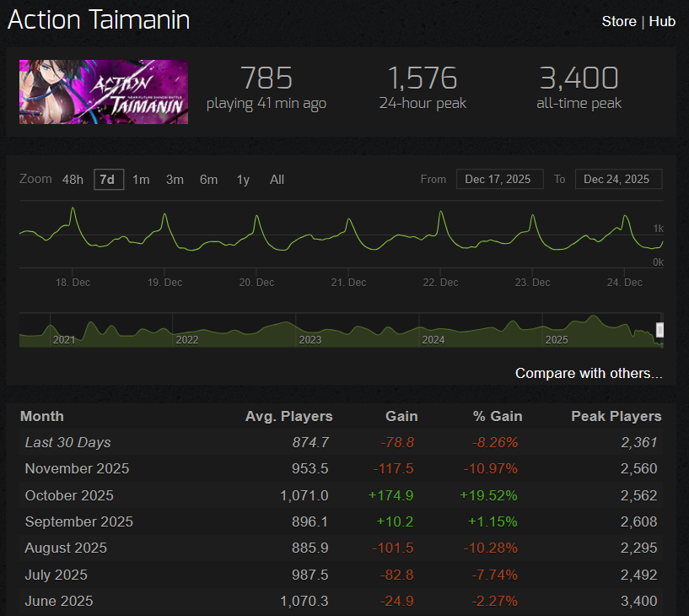Select the October 2025 row
Screen dimensions: 689x616
pyautogui.click(x=337, y=495)
